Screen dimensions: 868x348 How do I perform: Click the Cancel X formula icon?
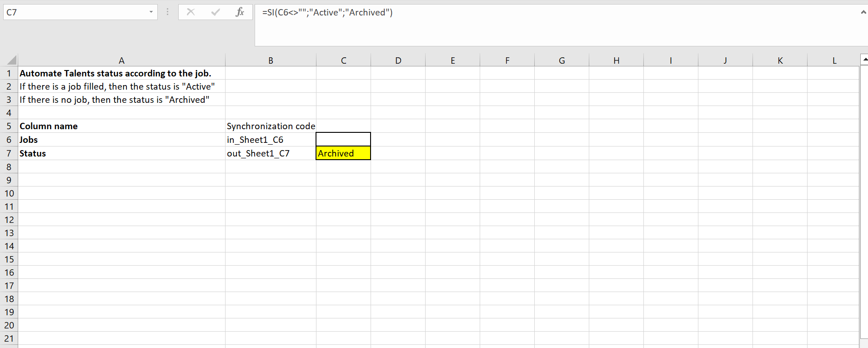coord(191,12)
